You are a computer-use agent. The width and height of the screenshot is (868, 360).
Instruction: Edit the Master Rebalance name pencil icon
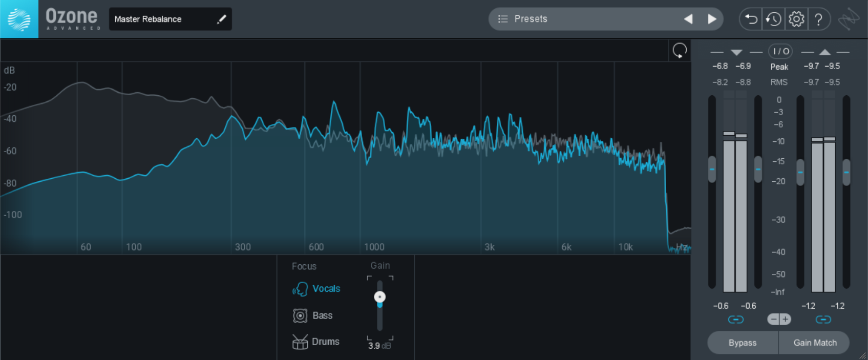[x=221, y=19]
